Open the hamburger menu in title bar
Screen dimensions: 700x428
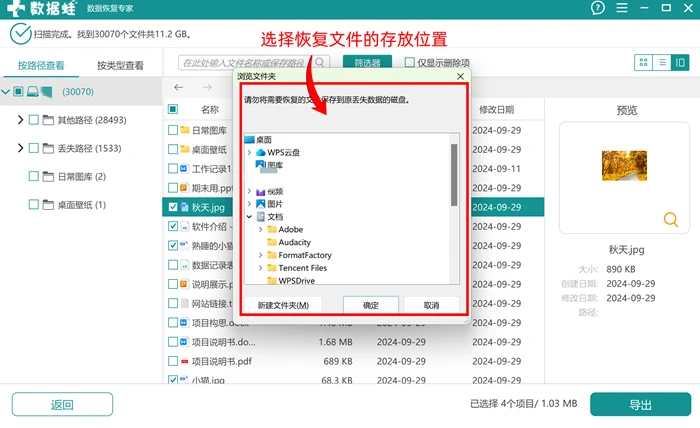tap(622, 8)
